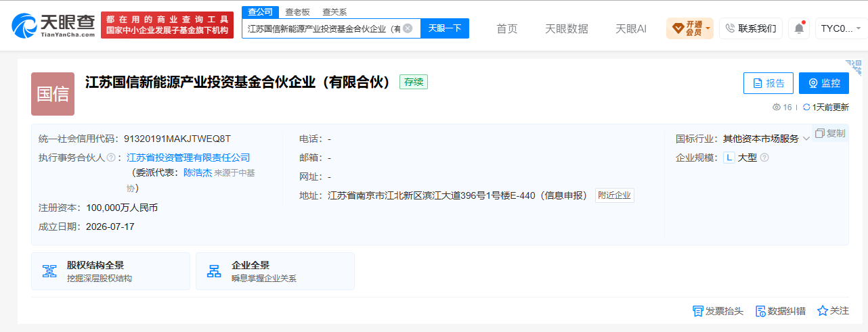Screen dimensions: 868x332
Task: Click the 复制 copy button
Action: click(830, 133)
